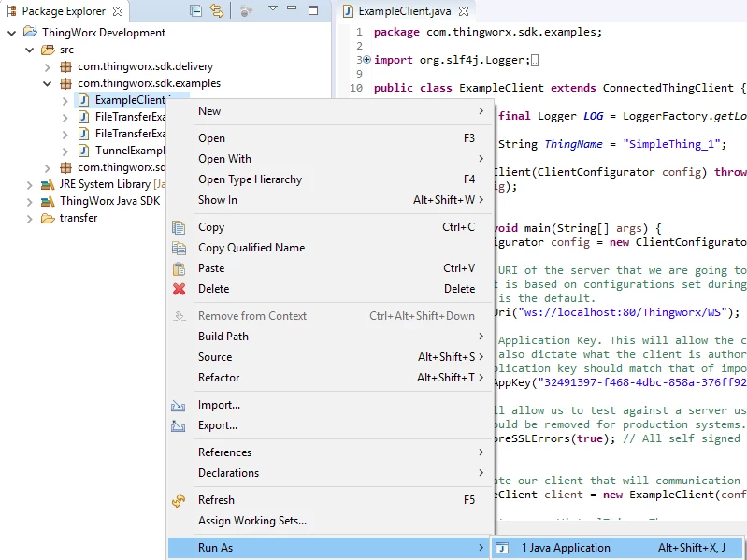Click the Copy Qualified Name icon
This screenshot has width=747, height=560.
pos(179,248)
